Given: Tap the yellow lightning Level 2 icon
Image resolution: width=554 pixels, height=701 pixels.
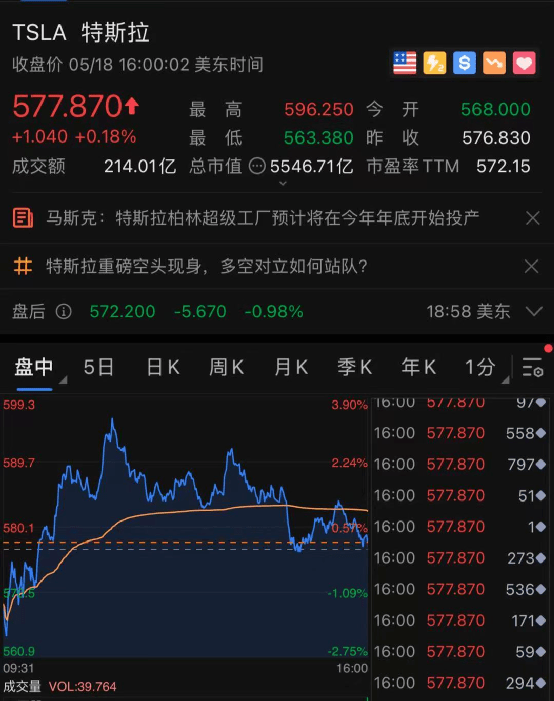Looking at the screenshot, I should 435,63.
